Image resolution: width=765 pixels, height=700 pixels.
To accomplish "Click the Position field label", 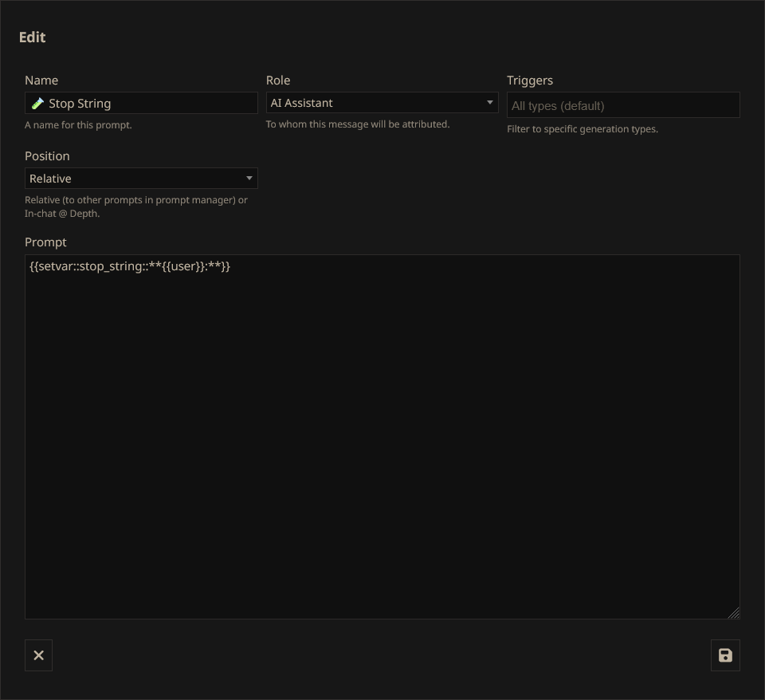I will pyautogui.click(x=47, y=156).
